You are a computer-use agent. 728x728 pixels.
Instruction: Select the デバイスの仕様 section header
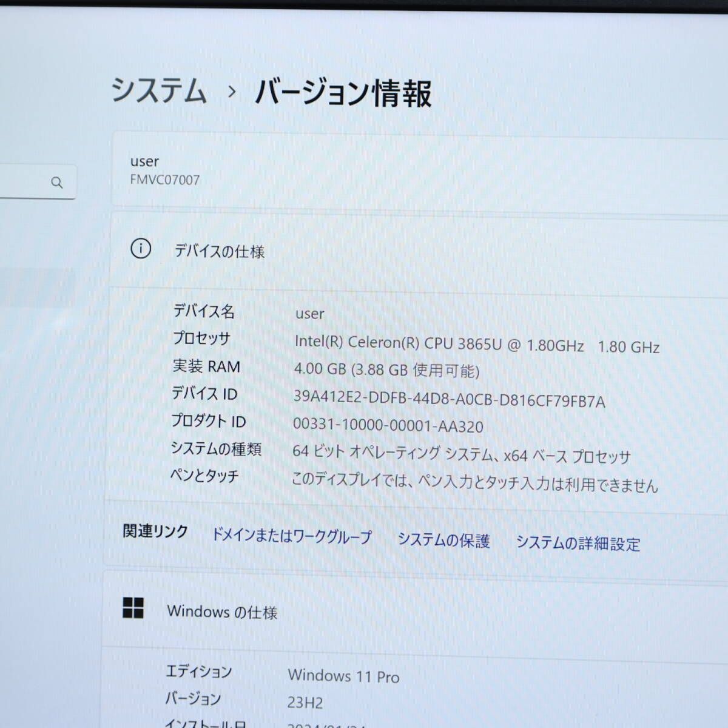(x=220, y=251)
